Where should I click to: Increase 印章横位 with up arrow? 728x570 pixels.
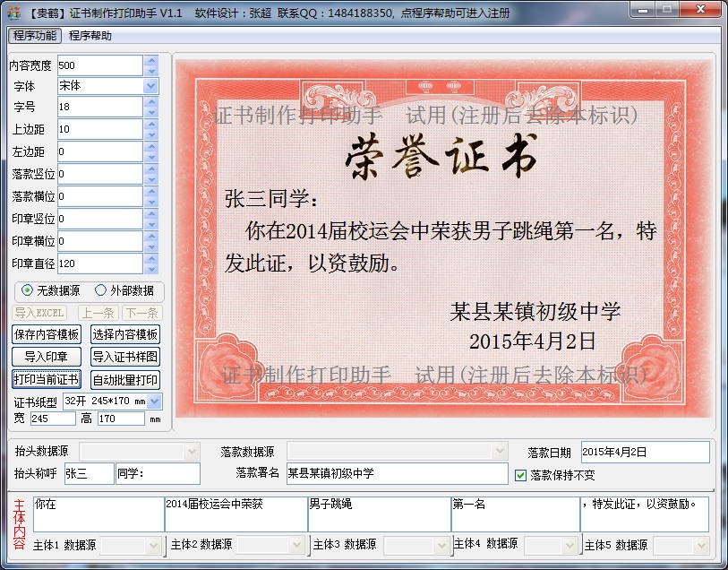(x=151, y=236)
